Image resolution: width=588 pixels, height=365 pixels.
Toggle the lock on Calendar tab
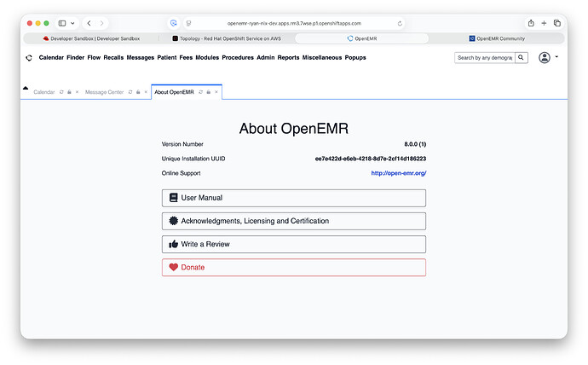[69, 92]
